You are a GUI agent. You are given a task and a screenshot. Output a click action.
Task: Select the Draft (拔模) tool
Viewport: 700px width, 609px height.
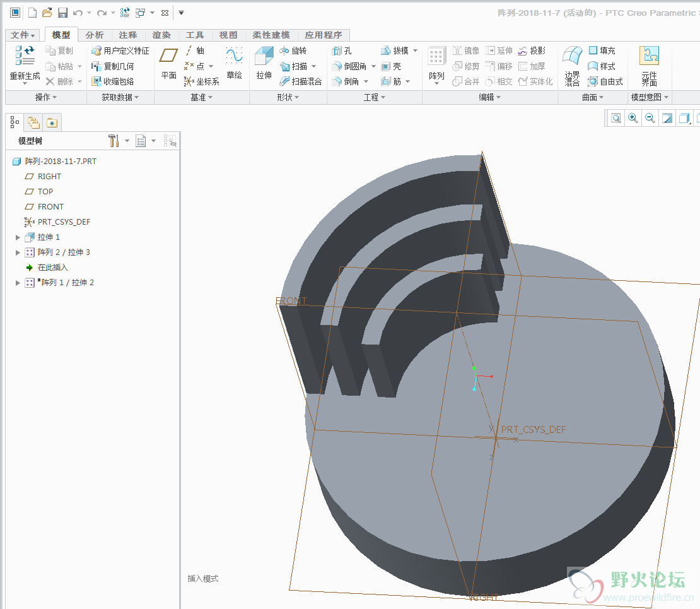pyautogui.click(x=395, y=51)
